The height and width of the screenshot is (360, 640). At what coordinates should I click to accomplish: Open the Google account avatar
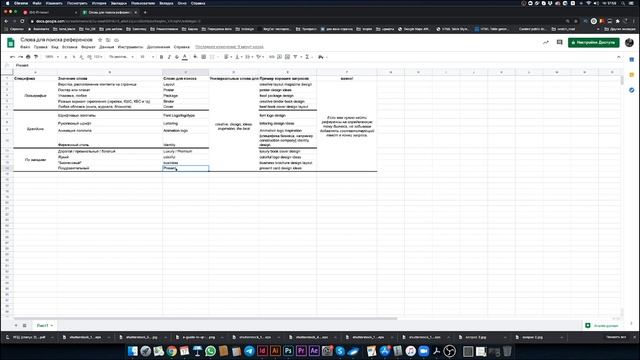[x=629, y=42]
